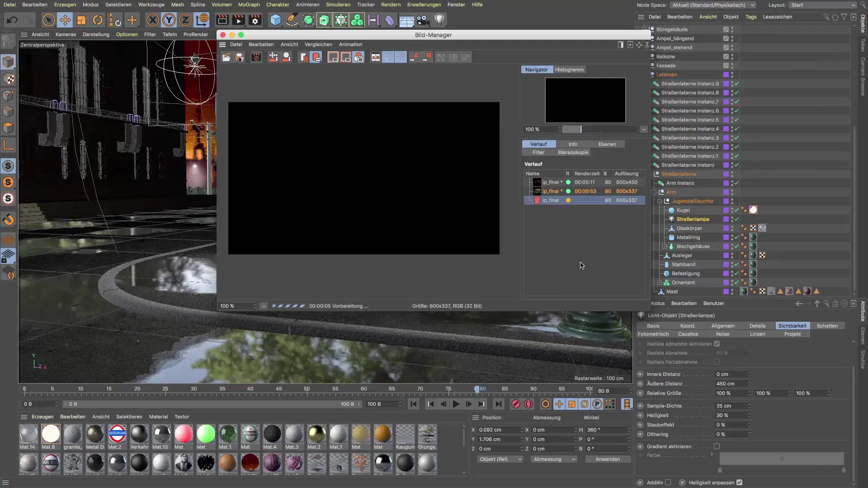
Task: Toggle Additiv checkbox
Action: [668, 483]
